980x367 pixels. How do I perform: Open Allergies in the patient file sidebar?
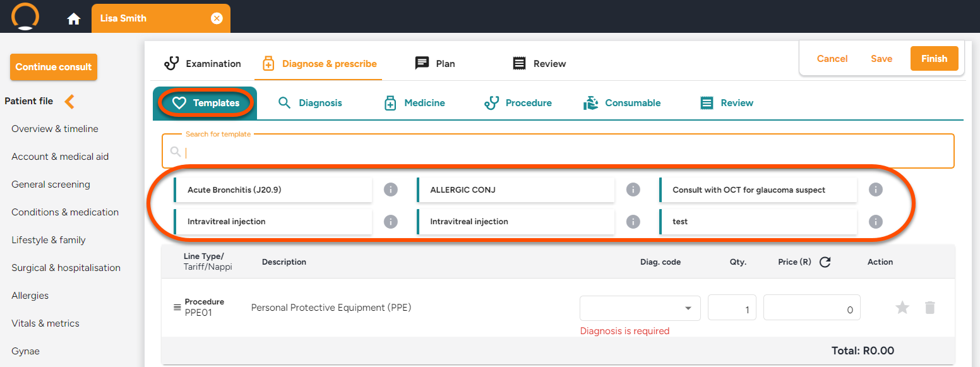click(30, 296)
